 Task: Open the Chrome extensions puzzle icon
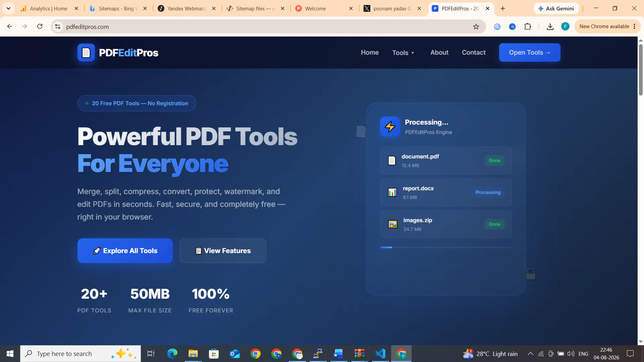point(528,26)
